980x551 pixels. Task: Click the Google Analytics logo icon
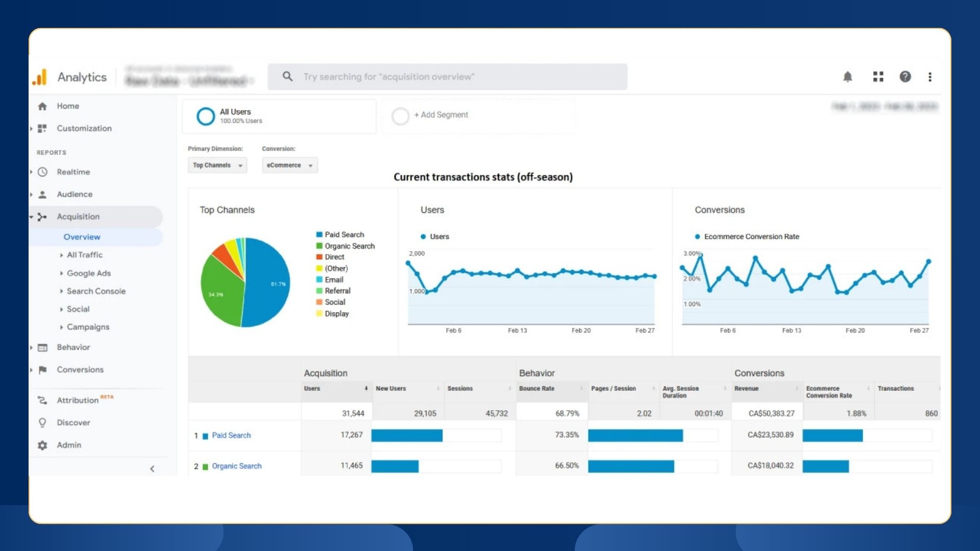pyautogui.click(x=39, y=77)
